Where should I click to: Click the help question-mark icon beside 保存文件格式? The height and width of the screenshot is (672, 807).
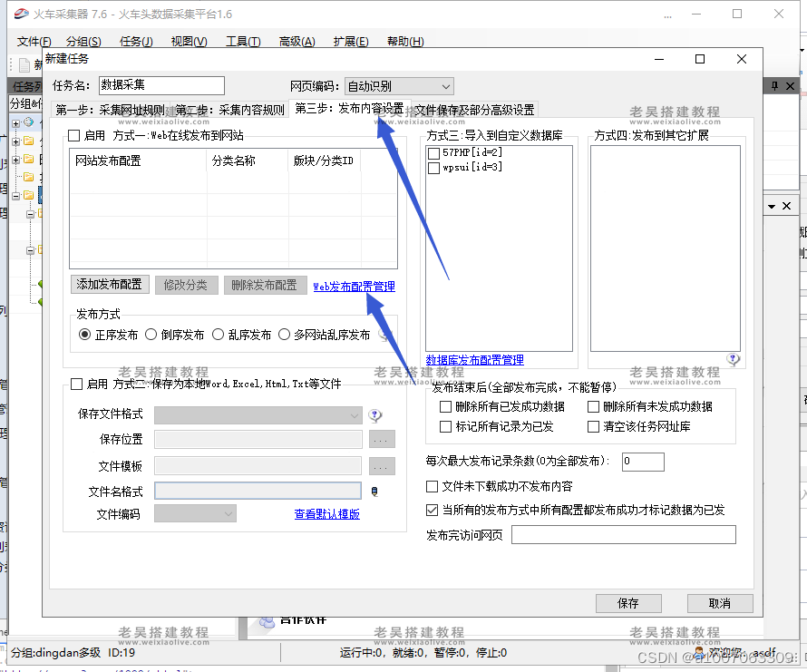(x=374, y=414)
